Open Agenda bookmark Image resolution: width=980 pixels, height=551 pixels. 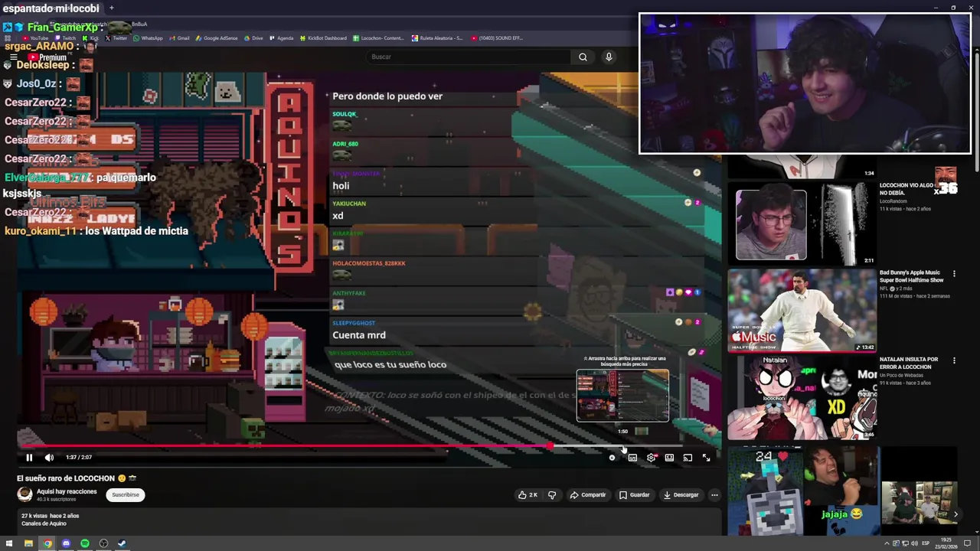click(281, 38)
